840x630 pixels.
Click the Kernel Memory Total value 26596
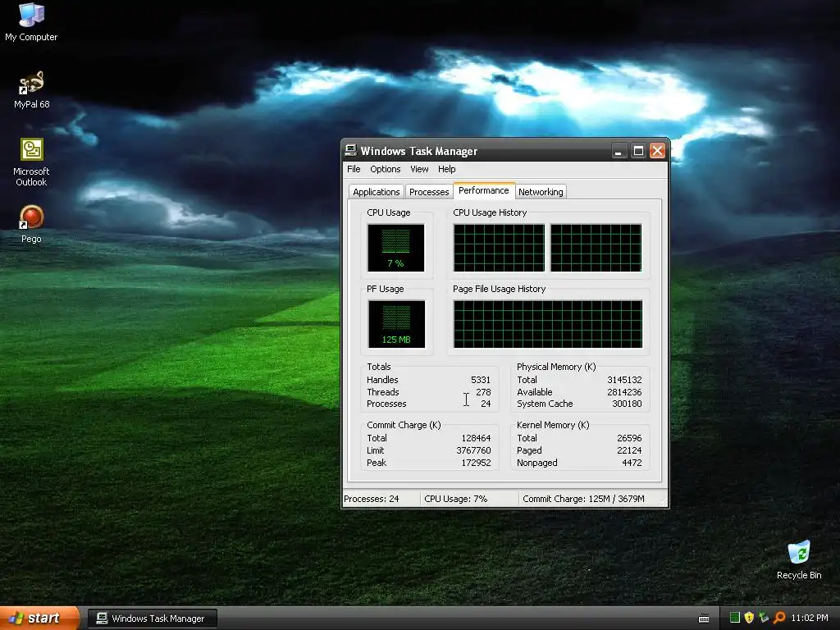(629, 438)
